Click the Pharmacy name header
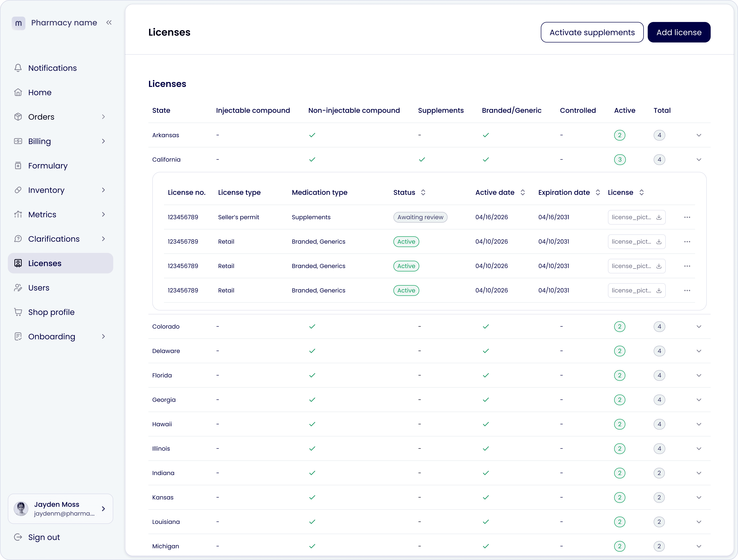738x560 pixels. pyautogui.click(x=64, y=23)
